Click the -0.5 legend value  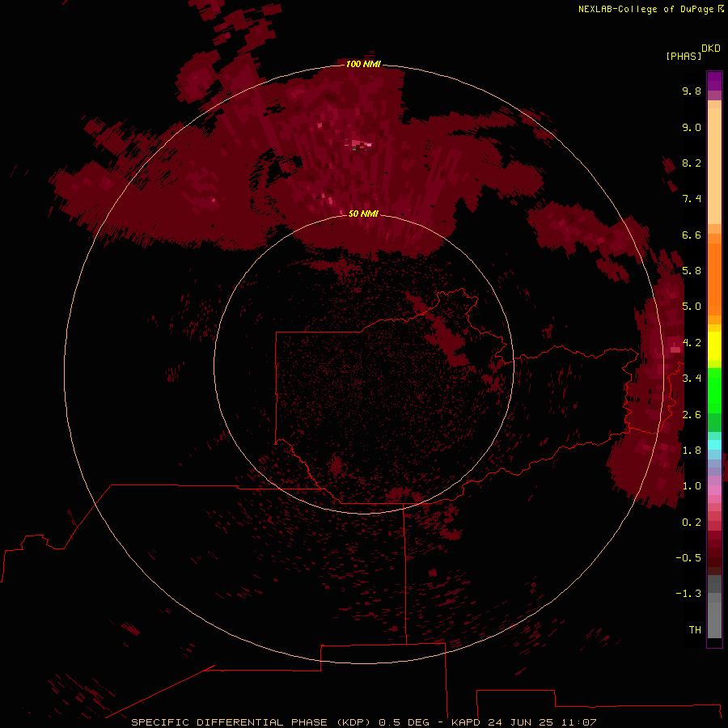(x=688, y=558)
